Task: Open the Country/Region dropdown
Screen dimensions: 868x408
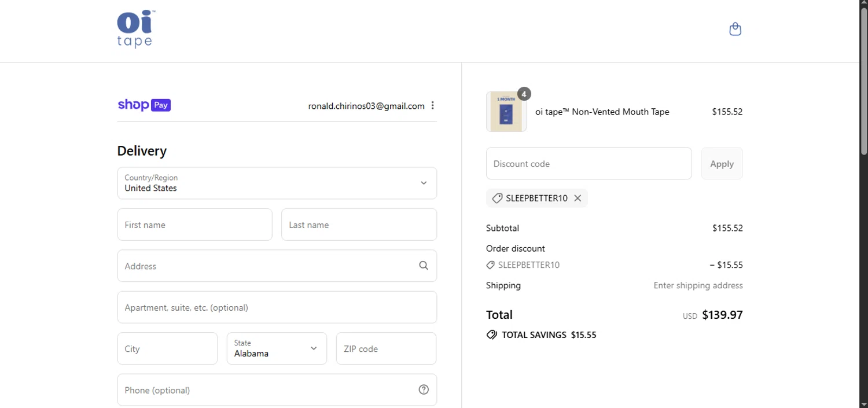Action: tap(277, 183)
